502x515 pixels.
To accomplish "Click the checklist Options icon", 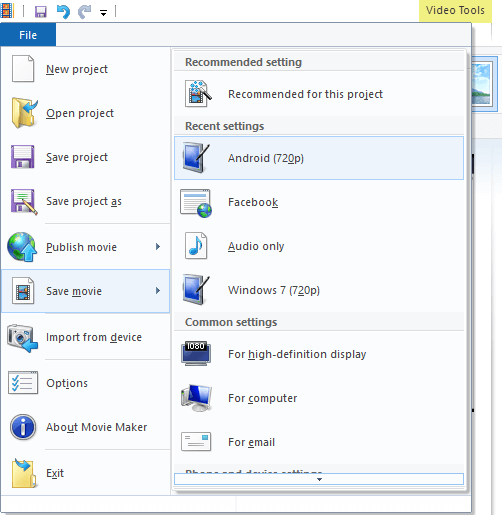I will [x=23, y=383].
